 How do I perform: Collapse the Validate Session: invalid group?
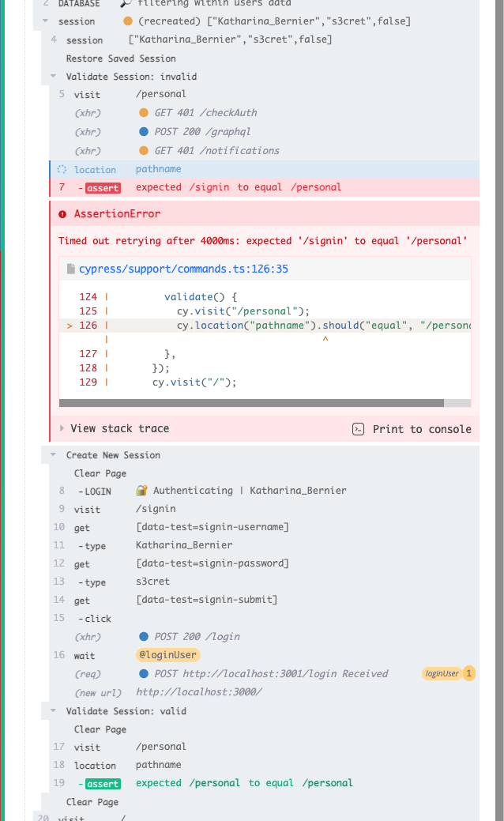coord(54,77)
